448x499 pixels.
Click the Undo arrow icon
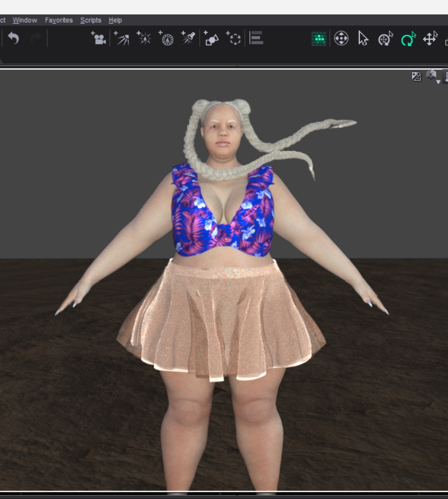[x=13, y=38]
